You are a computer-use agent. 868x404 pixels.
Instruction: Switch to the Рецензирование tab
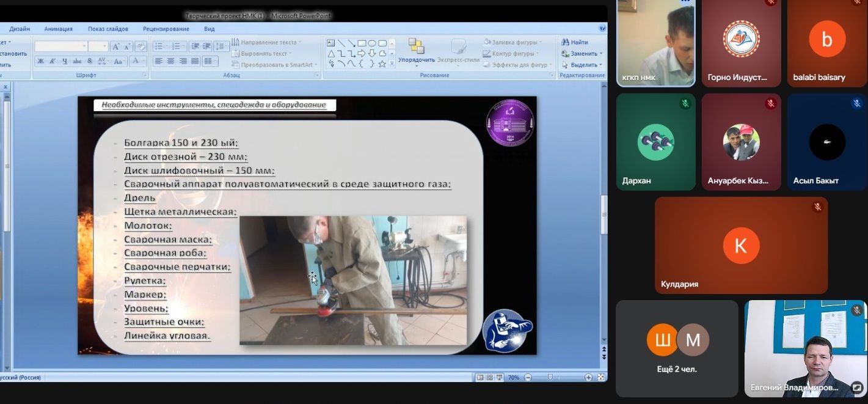click(x=166, y=29)
